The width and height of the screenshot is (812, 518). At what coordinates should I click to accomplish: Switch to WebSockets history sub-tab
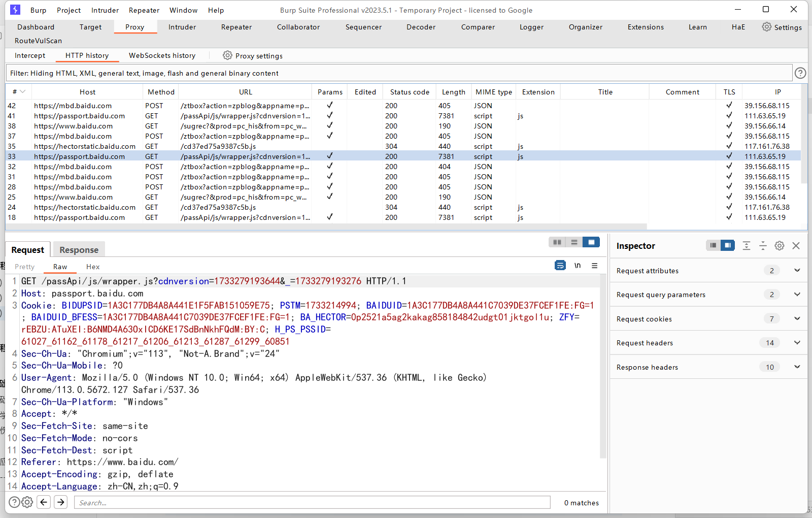coord(162,55)
